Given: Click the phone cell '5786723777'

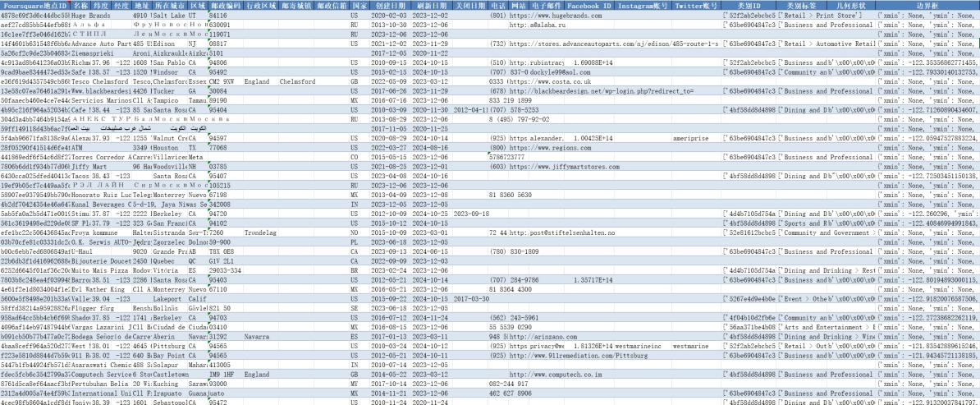Looking at the screenshot, I should click(507, 157).
